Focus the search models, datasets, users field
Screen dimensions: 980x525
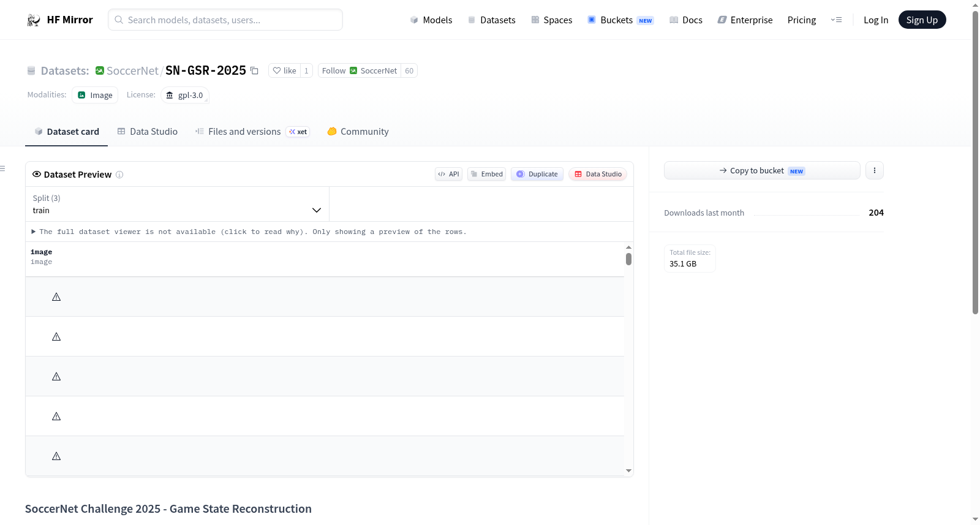[x=225, y=20]
